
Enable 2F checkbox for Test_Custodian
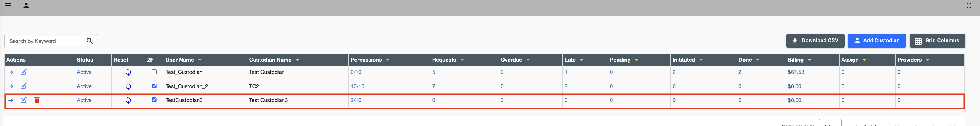[x=154, y=72]
